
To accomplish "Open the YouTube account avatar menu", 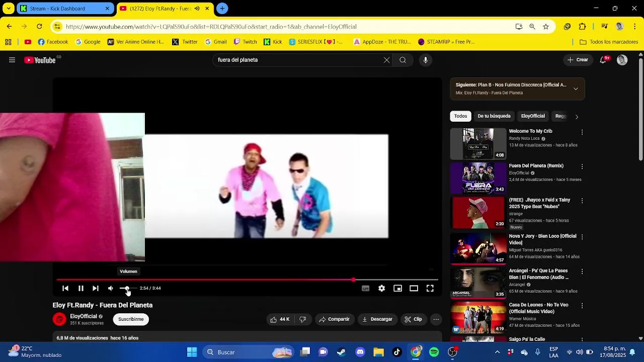I will pos(622,60).
